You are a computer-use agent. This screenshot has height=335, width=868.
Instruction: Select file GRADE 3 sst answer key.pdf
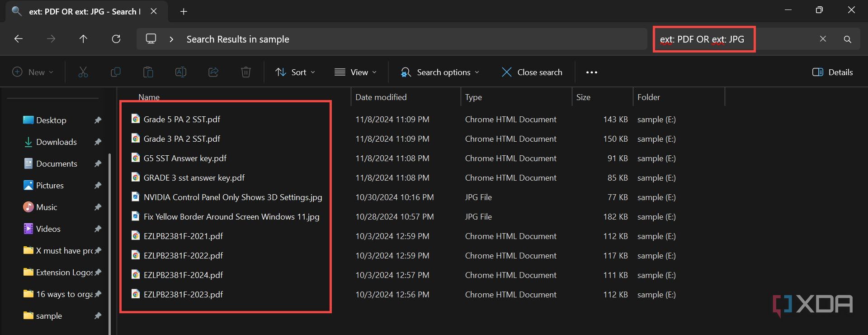tap(194, 177)
